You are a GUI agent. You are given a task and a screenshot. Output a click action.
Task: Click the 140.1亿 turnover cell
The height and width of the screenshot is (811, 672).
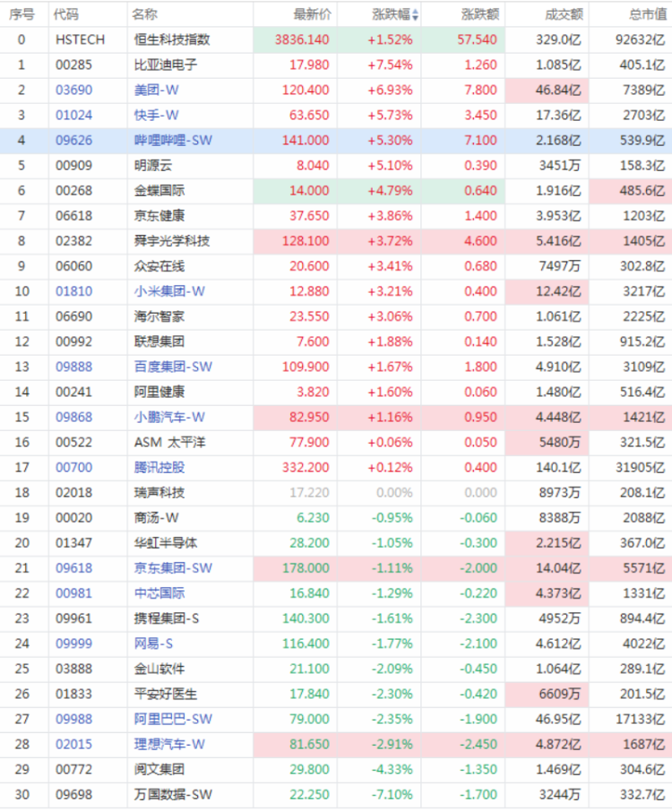tap(559, 468)
